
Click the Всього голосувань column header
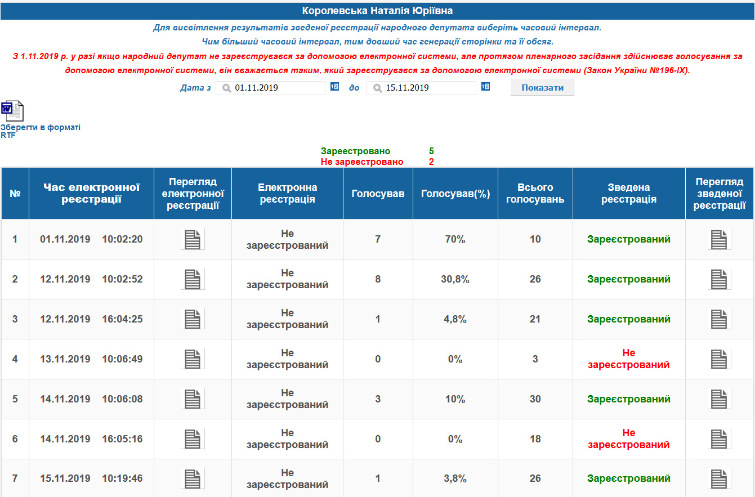pyautogui.click(x=535, y=193)
